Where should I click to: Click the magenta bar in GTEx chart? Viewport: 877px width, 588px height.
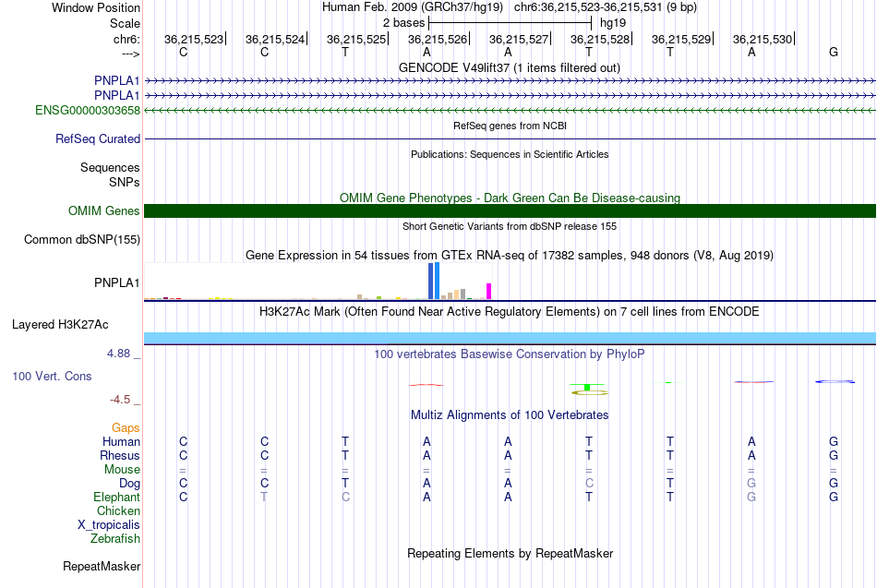tap(489, 292)
